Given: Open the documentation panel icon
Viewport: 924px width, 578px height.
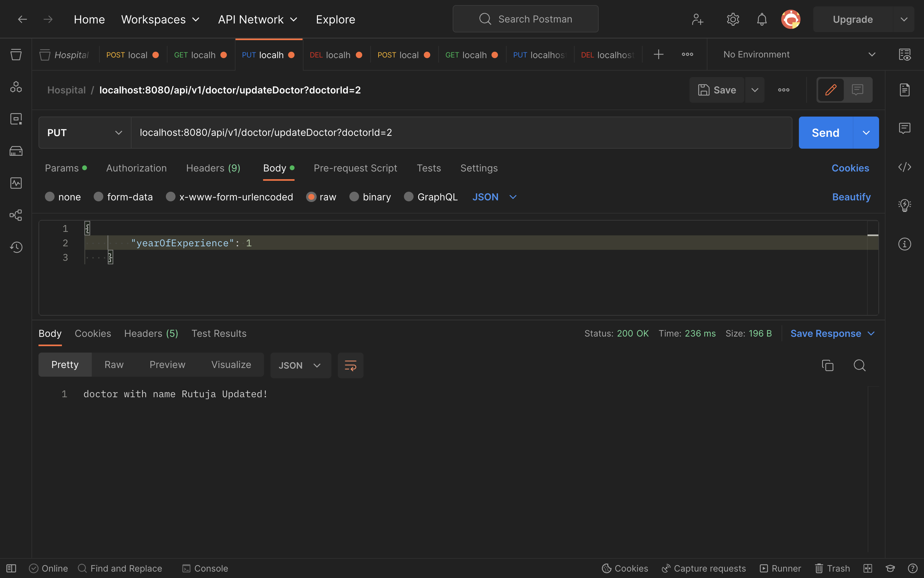Looking at the screenshot, I should [x=904, y=90].
